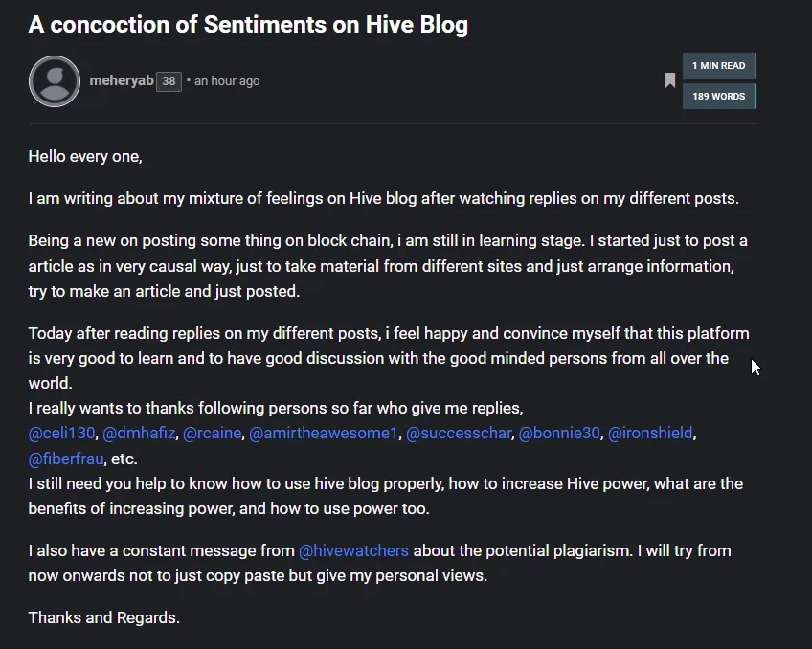Viewport: 812px width, 649px height.
Task: Open the @amirtheawesome1 mention
Action: [x=323, y=434]
